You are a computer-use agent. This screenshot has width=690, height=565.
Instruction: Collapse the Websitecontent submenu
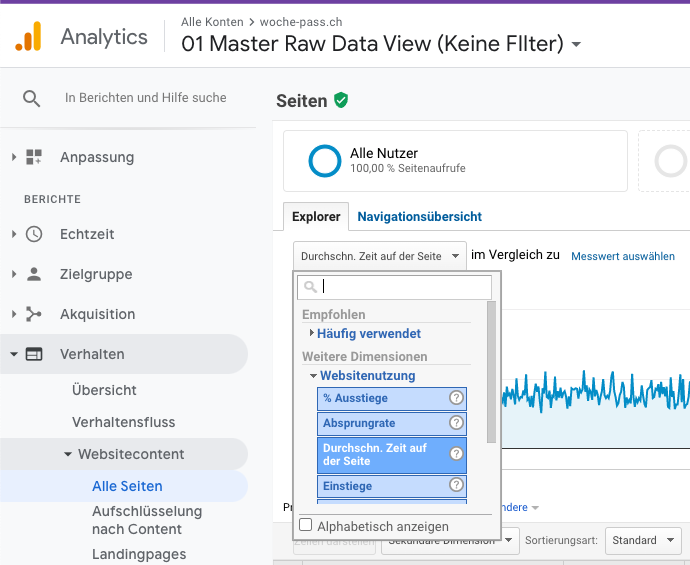coord(68,454)
